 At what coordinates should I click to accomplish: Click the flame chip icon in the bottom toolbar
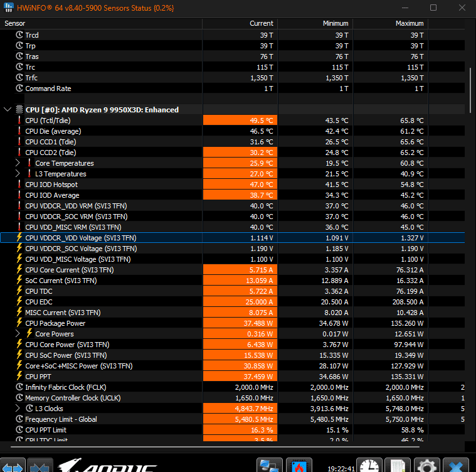pyautogui.click(x=299, y=465)
